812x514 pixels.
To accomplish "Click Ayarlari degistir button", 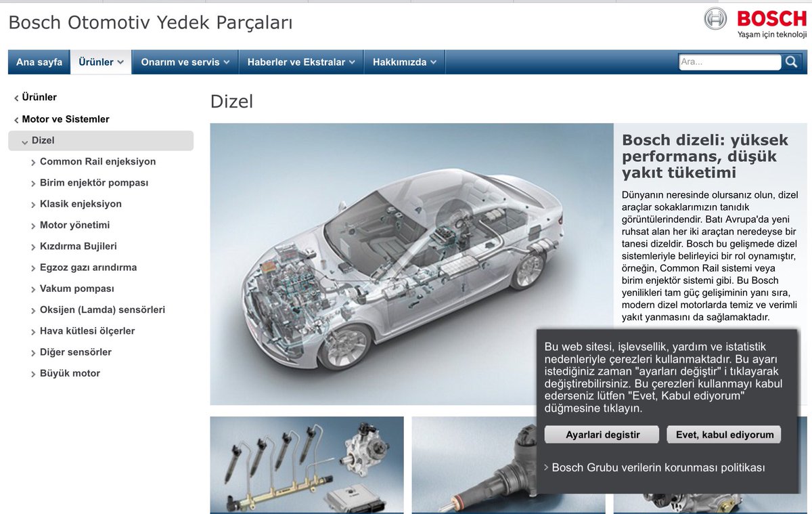I will click(x=602, y=435).
